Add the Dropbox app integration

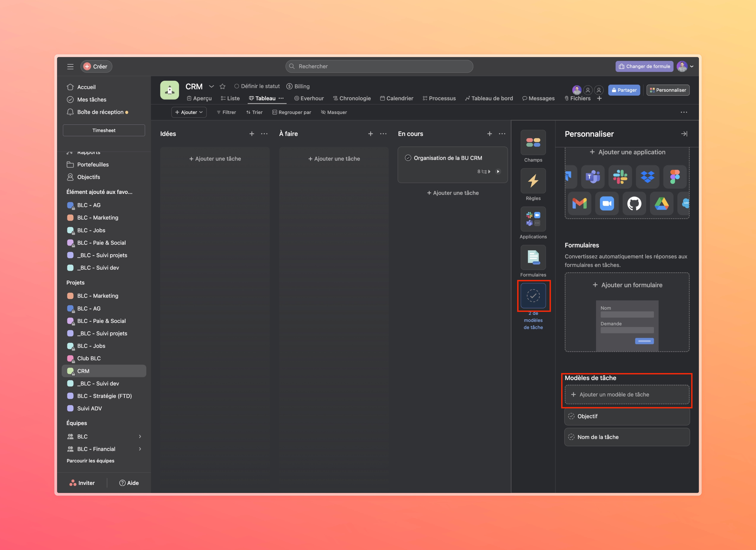point(647,177)
